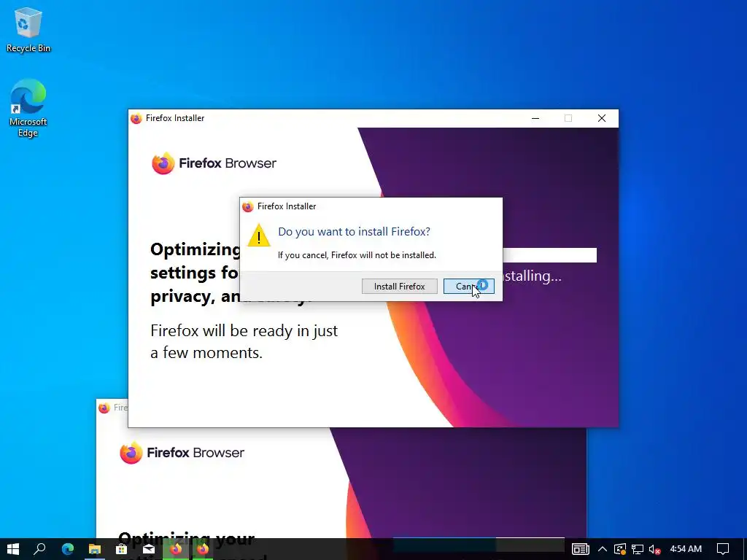Show hidden system tray icons
The height and width of the screenshot is (560, 747).
(x=602, y=549)
